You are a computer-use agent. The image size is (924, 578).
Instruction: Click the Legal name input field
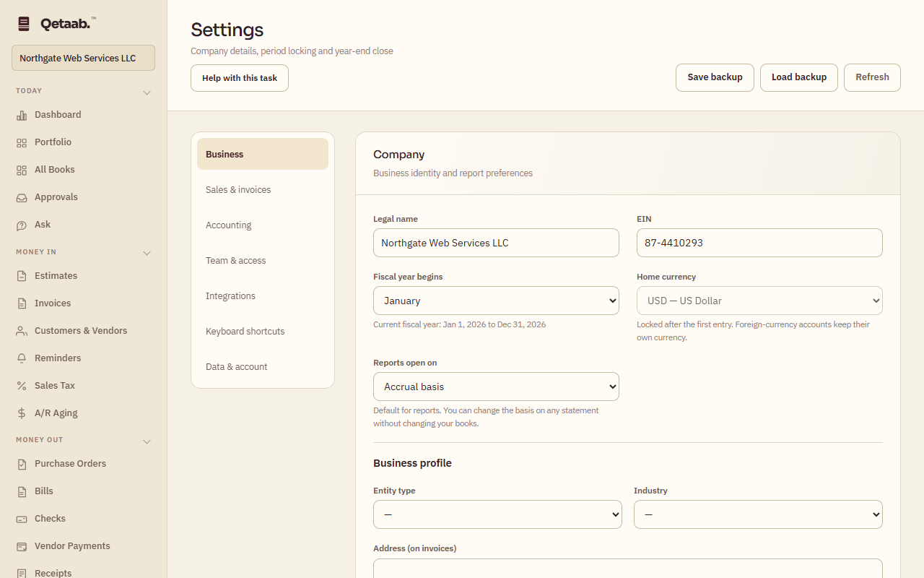click(496, 243)
